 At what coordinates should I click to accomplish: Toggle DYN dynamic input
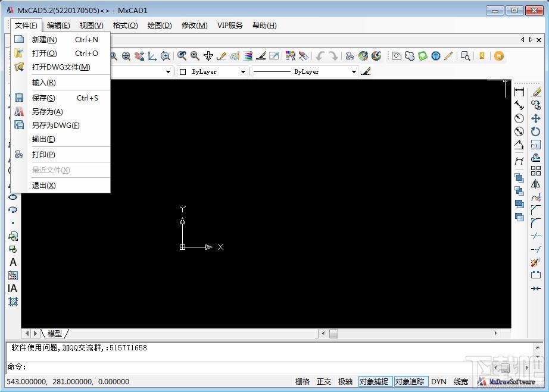click(439, 382)
